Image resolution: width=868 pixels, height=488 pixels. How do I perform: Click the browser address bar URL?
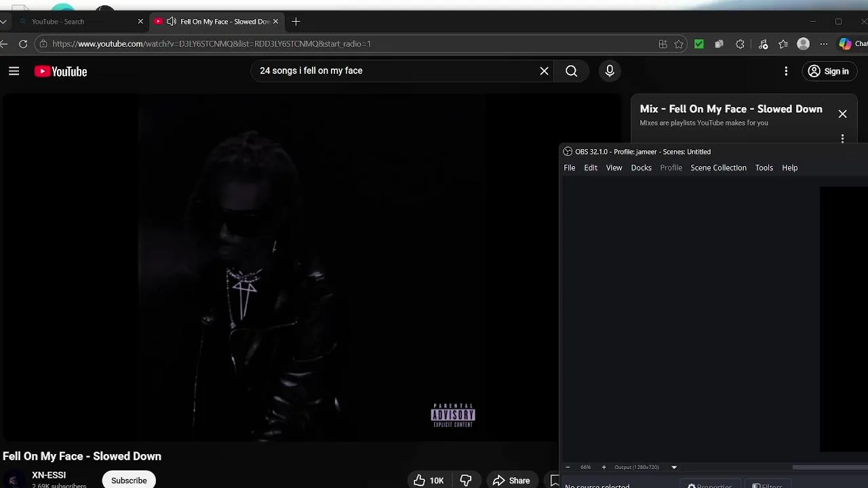(211, 44)
